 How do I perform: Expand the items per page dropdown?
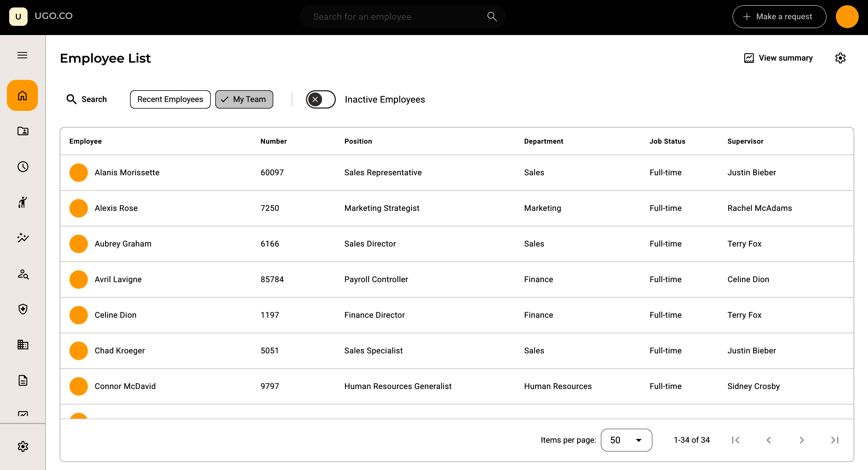click(x=626, y=440)
